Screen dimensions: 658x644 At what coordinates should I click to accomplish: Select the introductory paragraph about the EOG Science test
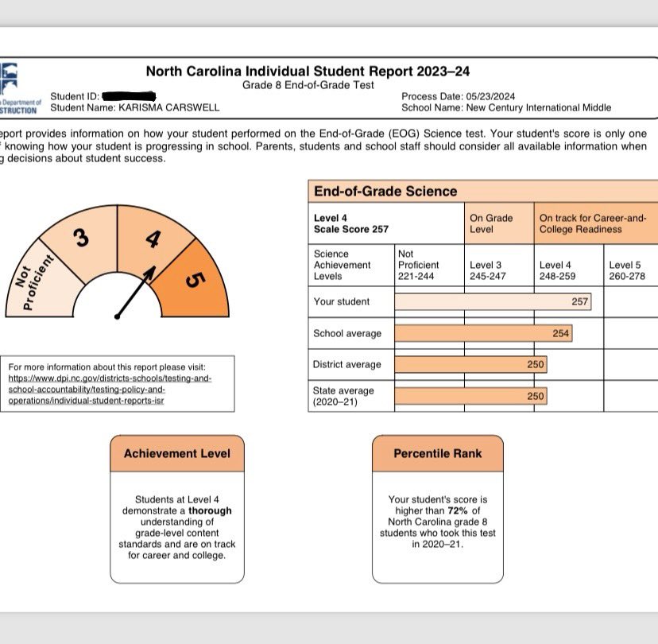pyautogui.click(x=323, y=146)
